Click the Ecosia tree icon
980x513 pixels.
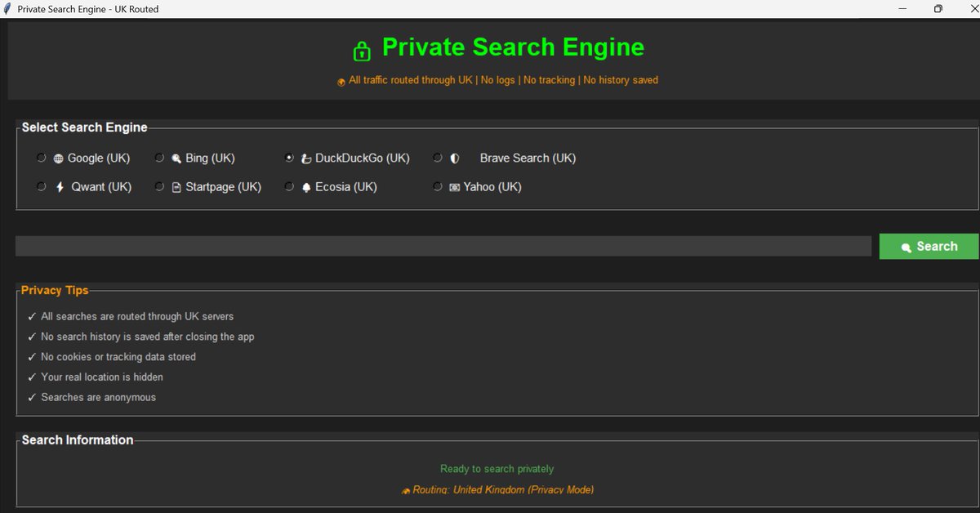[306, 187]
